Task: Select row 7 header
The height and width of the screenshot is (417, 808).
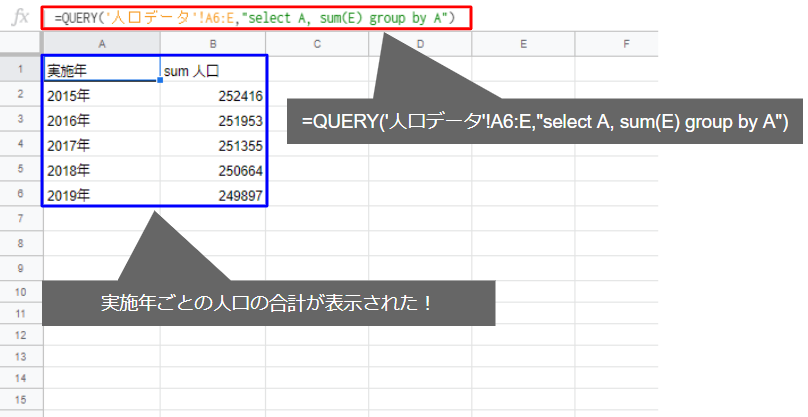Action: [x=21, y=219]
